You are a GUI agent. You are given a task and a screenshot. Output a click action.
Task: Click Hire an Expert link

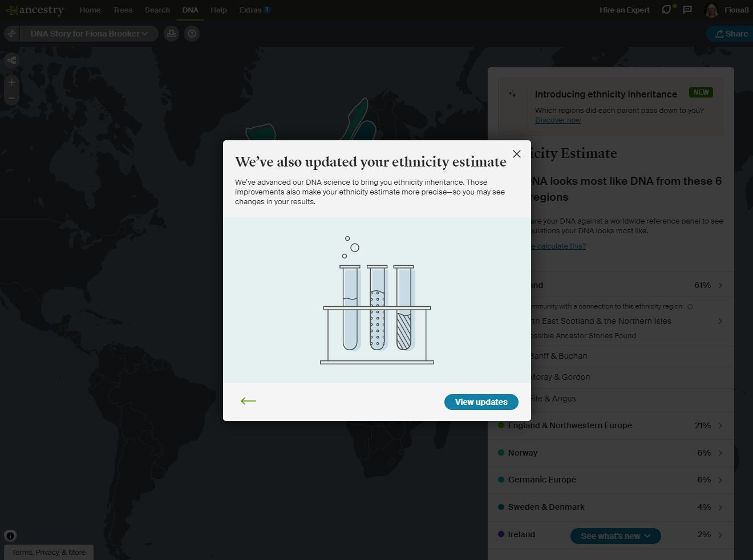[625, 10]
